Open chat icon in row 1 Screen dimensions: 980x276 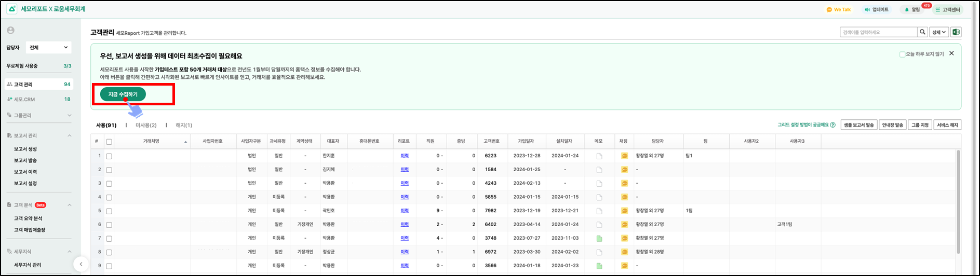pos(624,156)
